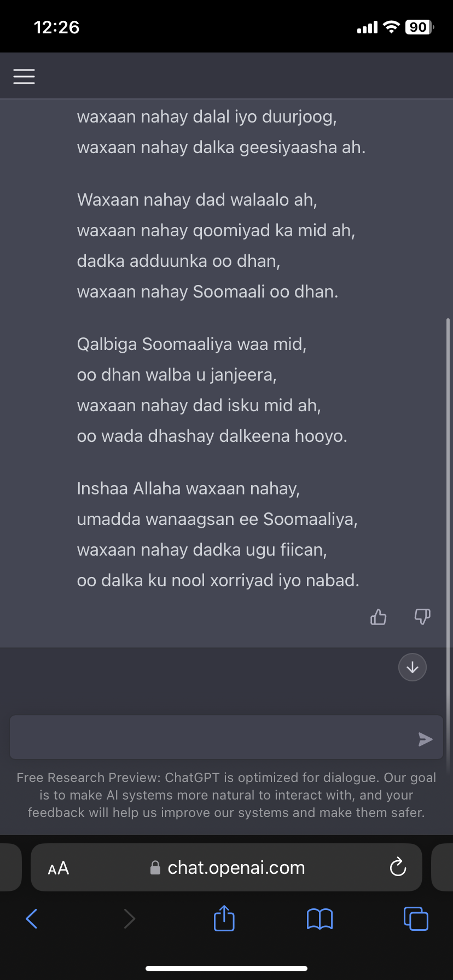The height and width of the screenshot is (980, 453).
Task: Open Safari's AA page settings menu
Action: (x=59, y=868)
